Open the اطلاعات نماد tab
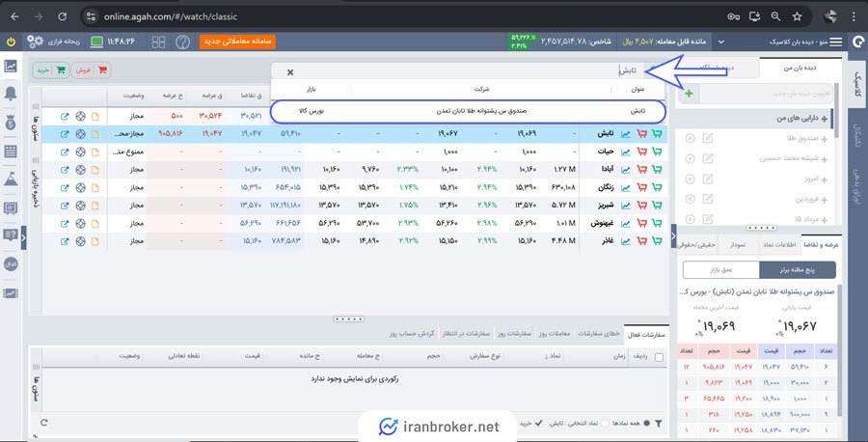The height and width of the screenshot is (442, 868). (779, 244)
